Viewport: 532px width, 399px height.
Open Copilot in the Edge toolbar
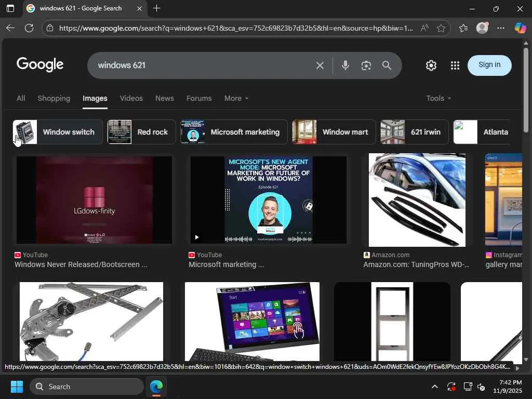[520, 28]
